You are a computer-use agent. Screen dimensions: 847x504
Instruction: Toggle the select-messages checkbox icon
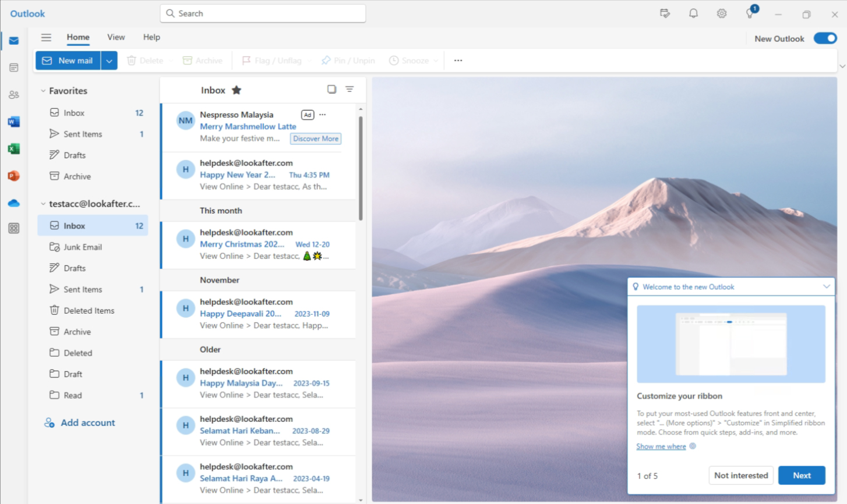click(331, 89)
